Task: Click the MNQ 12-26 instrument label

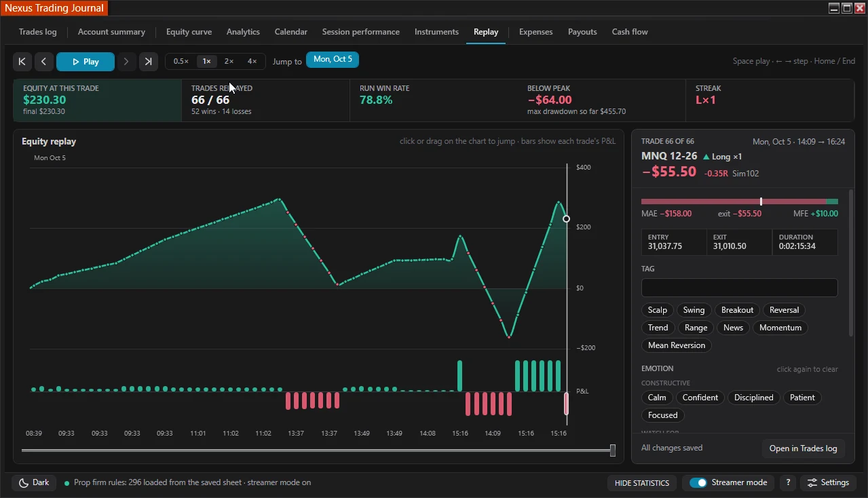Action: 669,156
